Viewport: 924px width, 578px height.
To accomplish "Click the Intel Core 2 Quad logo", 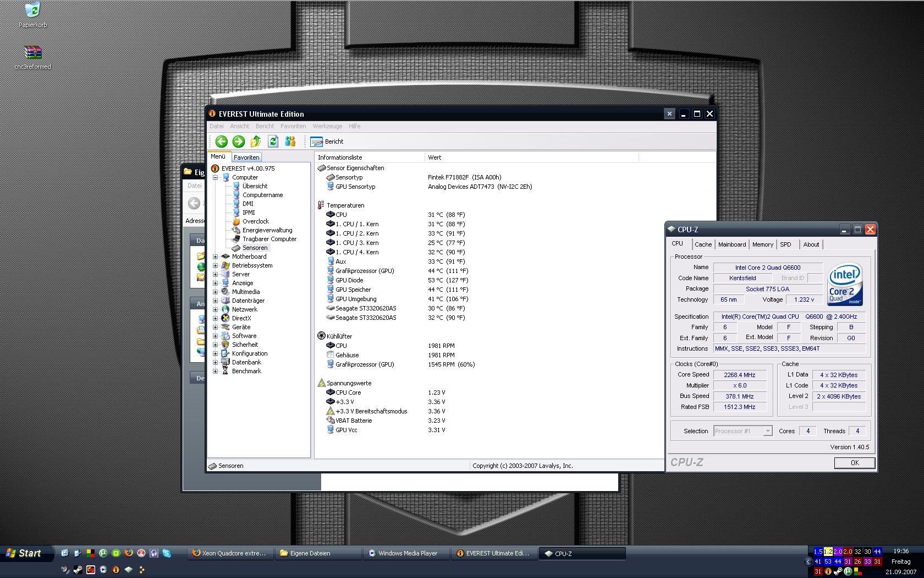I will [x=845, y=284].
